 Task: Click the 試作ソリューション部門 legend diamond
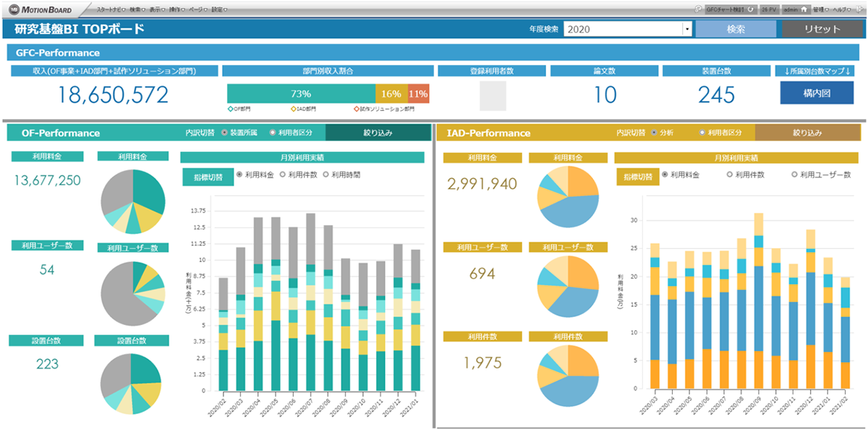pos(357,109)
